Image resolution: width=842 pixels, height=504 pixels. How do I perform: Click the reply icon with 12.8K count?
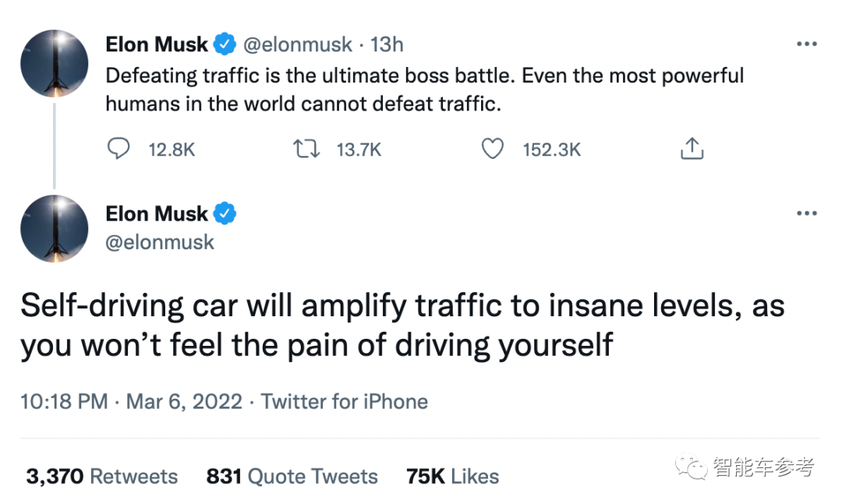click(119, 149)
